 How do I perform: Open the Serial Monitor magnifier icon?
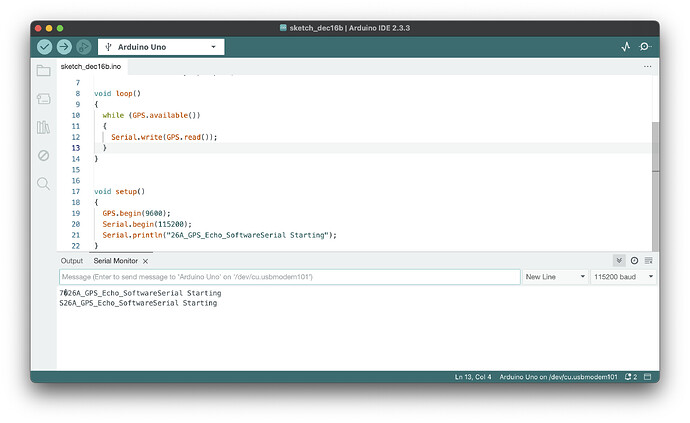645,47
